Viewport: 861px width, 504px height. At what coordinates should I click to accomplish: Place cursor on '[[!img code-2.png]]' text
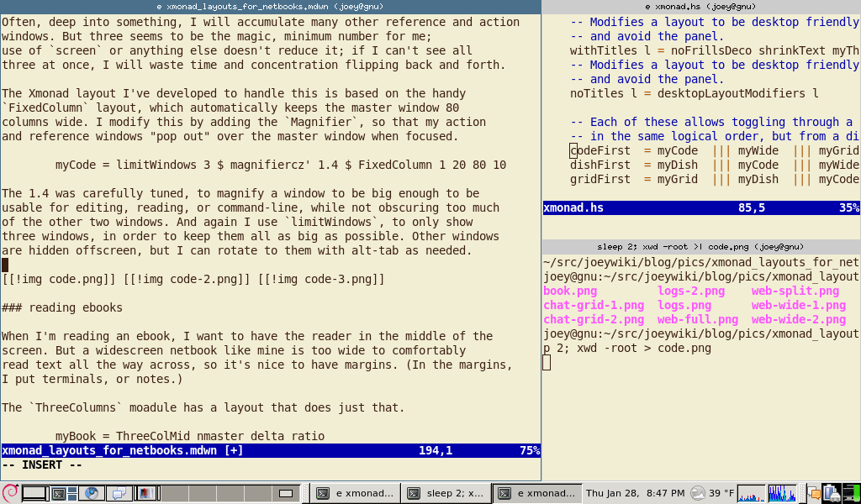[x=188, y=279]
